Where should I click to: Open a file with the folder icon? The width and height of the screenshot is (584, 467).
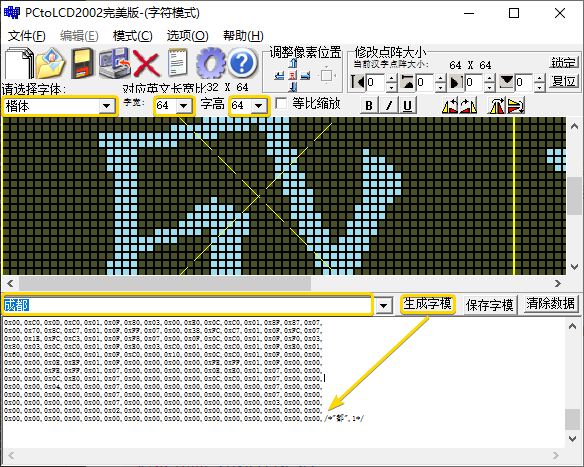[x=51, y=63]
